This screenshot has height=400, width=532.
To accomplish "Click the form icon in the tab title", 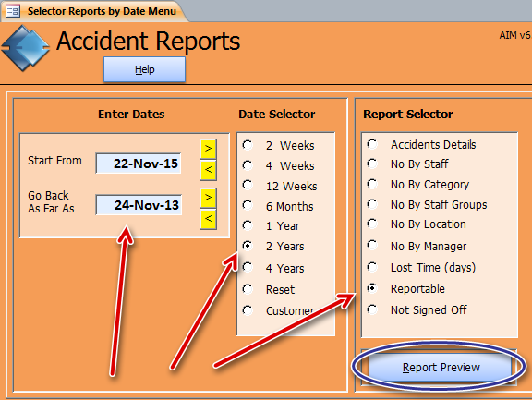I will point(13,11).
